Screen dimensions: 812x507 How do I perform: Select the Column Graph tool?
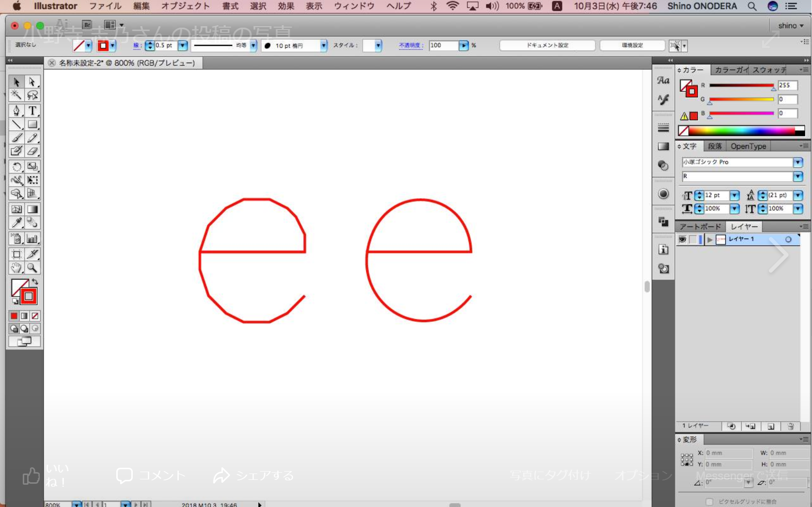[x=32, y=238]
